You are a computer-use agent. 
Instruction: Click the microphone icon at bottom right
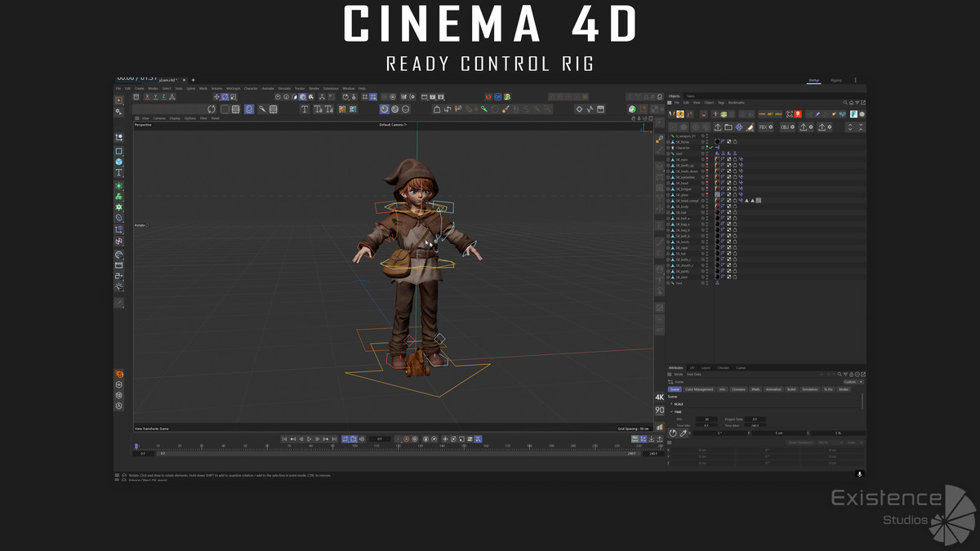pos(860,473)
